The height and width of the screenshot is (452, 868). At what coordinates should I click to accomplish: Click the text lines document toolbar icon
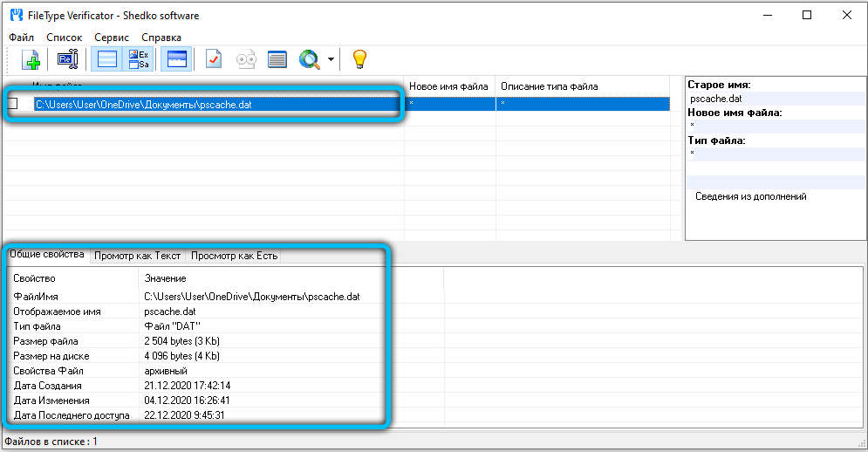coord(277,60)
